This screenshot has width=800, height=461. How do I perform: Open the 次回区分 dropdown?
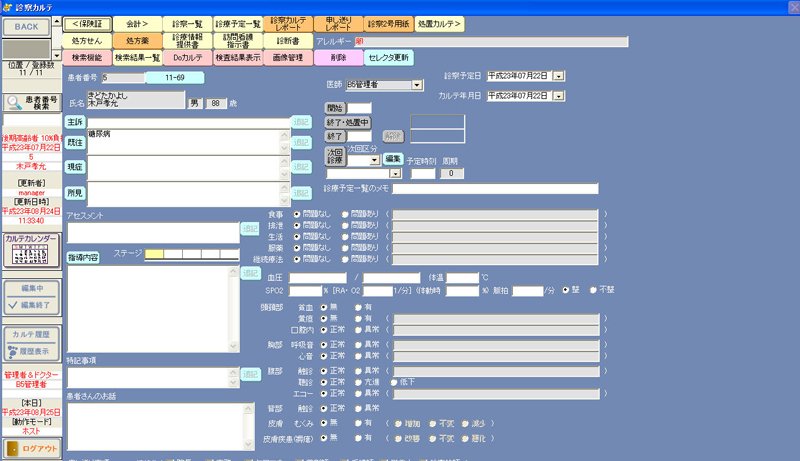(374, 160)
